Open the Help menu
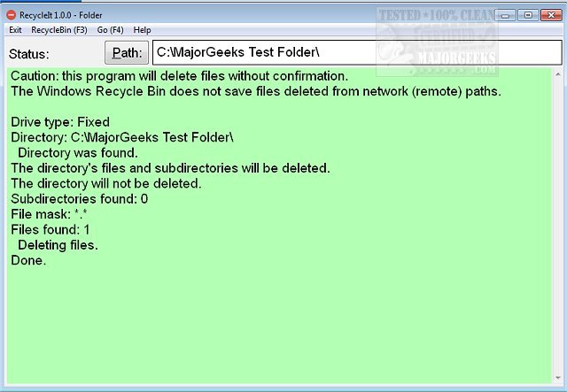Screen dimensions: 567x392 [142, 30]
